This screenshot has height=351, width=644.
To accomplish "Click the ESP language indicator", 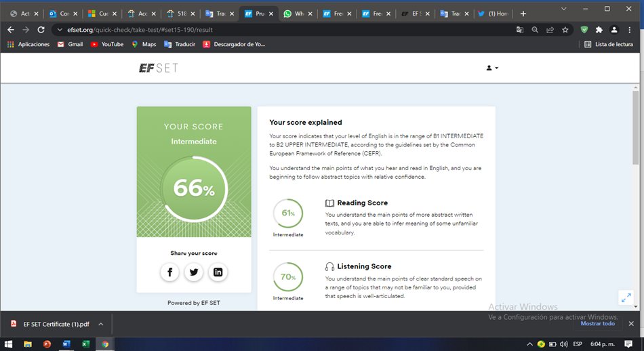I will (578, 344).
